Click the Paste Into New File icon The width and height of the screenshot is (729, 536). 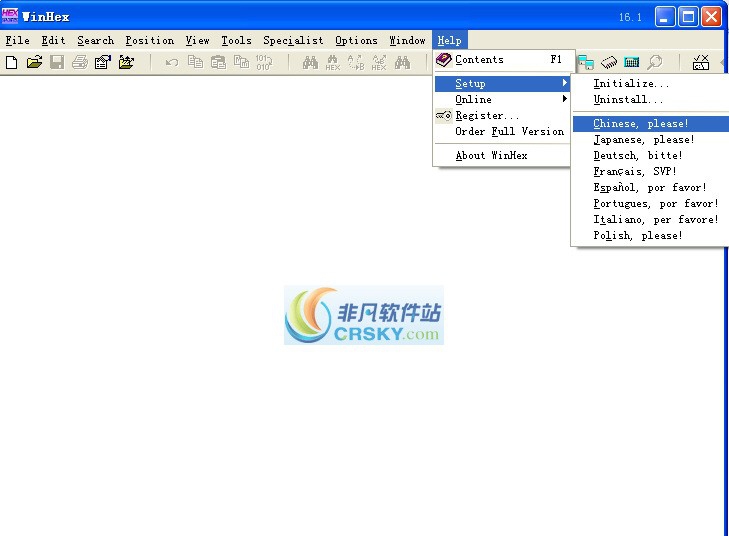[x=241, y=62]
